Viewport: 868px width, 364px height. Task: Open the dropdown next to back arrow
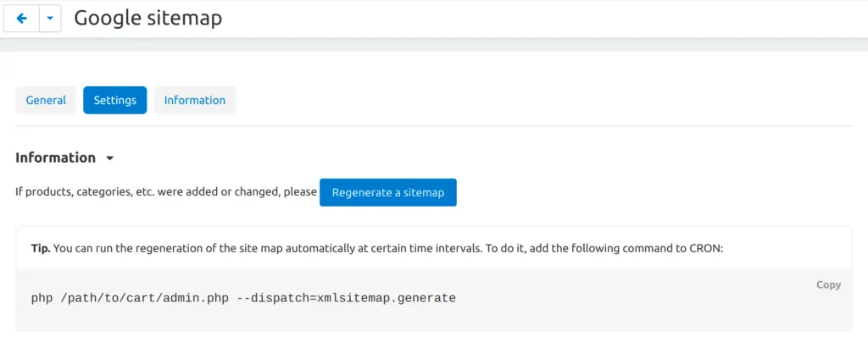[50, 19]
